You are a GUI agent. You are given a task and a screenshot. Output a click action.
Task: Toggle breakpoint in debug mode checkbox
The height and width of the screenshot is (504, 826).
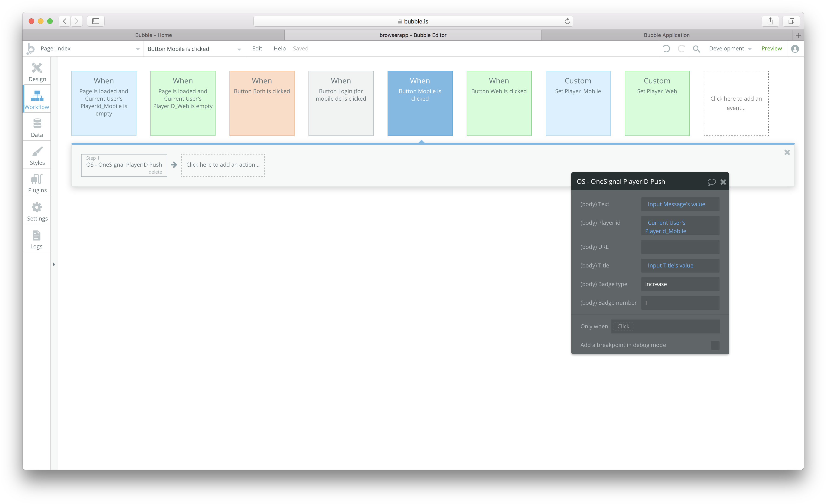(x=715, y=345)
